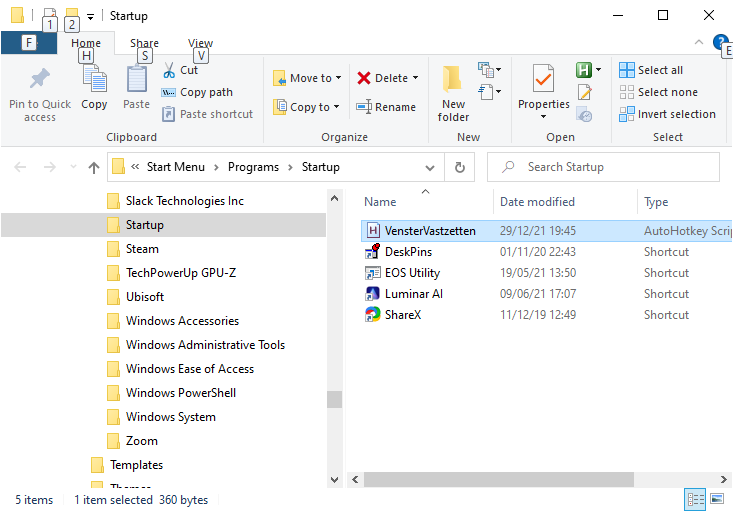Image resolution: width=733 pixels, height=512 pixels.
Task: Cut the selected file
Action: click(x=180, y=70)
